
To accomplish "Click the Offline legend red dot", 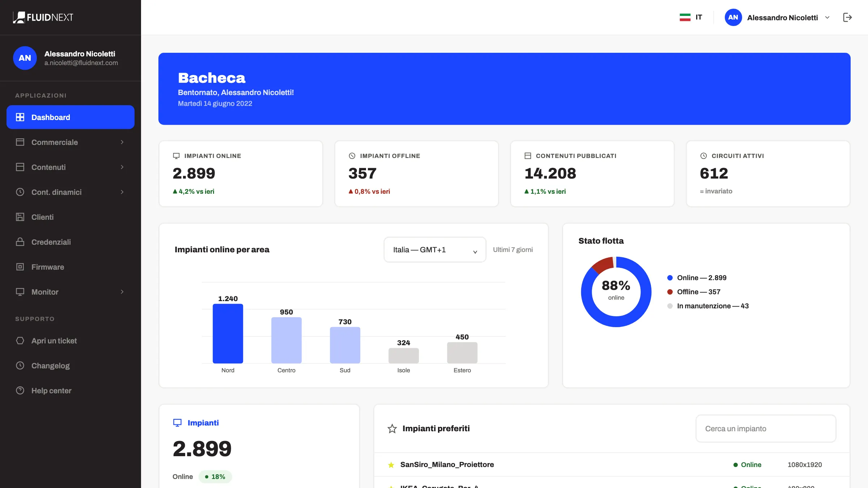I will (670, 292).
